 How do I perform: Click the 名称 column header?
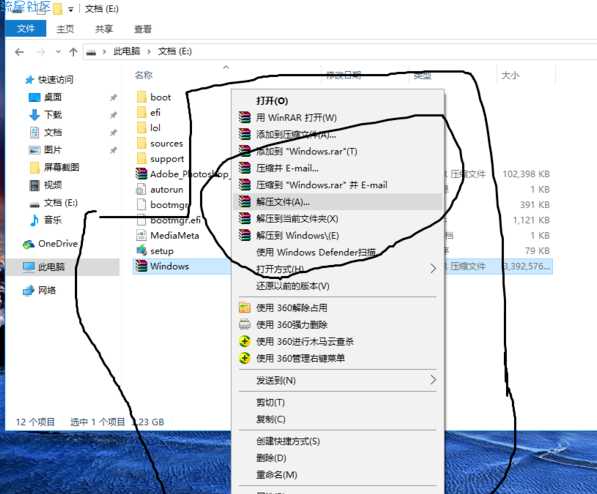click(x=144, y=75)
